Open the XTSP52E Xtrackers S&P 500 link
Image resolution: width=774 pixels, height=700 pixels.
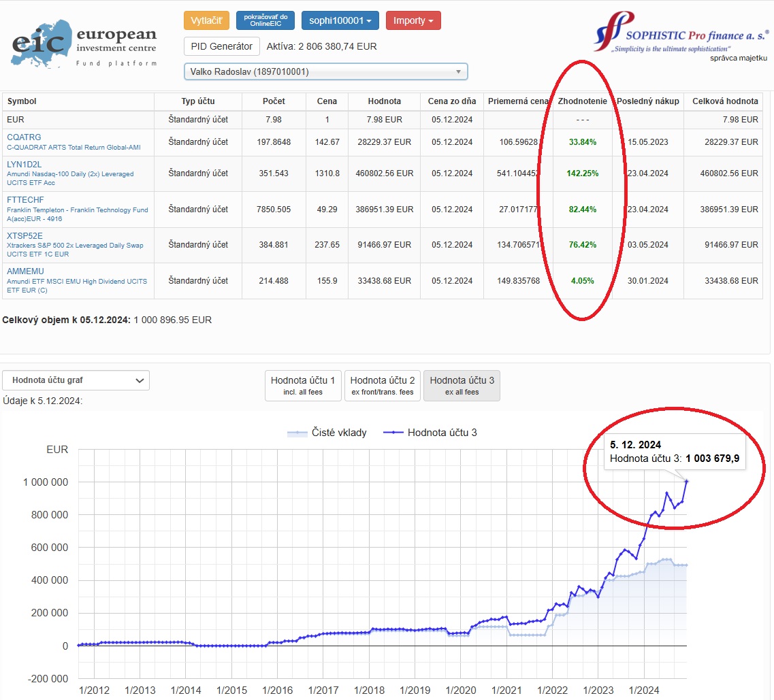(x=25, y=236)
